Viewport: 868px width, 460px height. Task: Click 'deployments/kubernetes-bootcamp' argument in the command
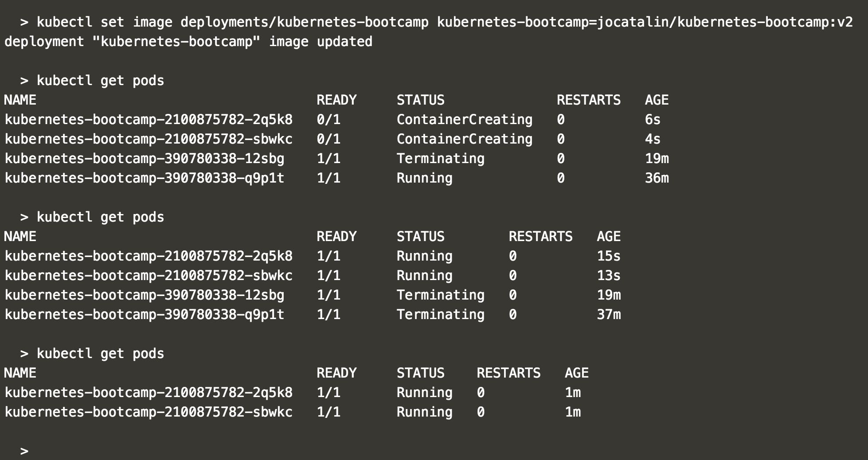click(x=305, y=22)
